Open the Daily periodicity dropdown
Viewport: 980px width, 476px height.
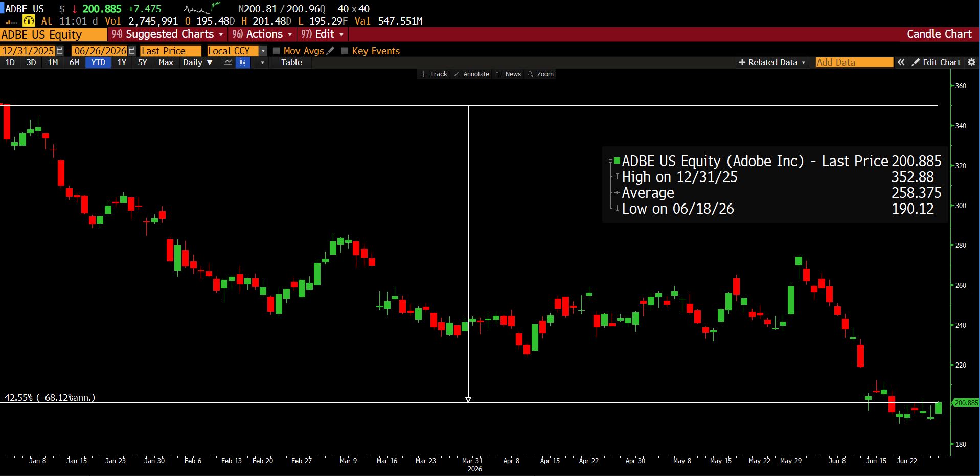click(198, 62)
